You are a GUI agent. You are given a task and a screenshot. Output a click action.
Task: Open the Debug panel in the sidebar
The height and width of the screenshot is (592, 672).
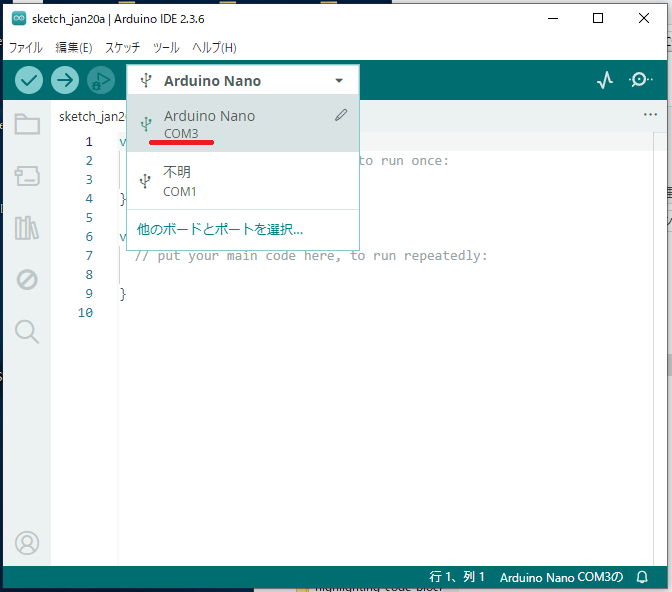click(27, 280)
